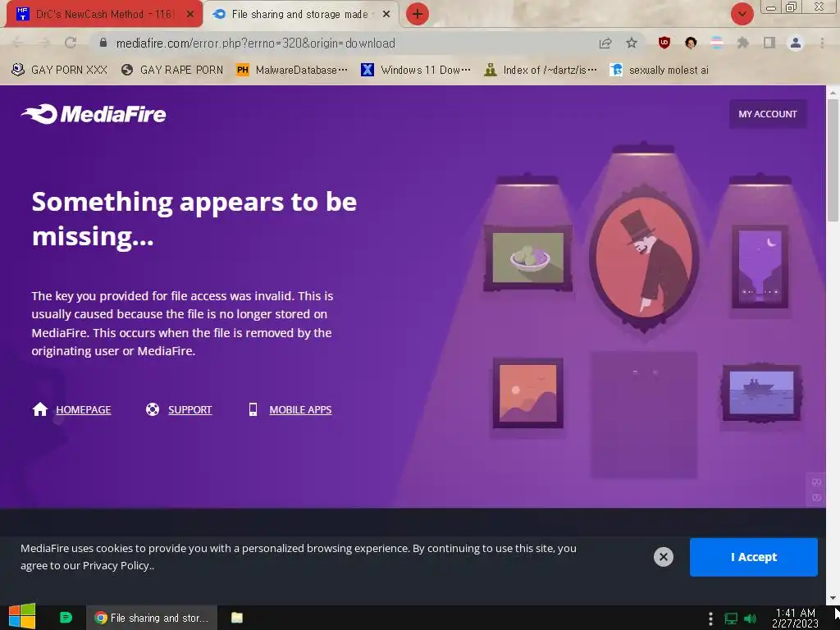The height and width of the screenshot is (630, 840).
Task: Switch to the DrC's NewCash Method tab
Action: click(103, 15)
